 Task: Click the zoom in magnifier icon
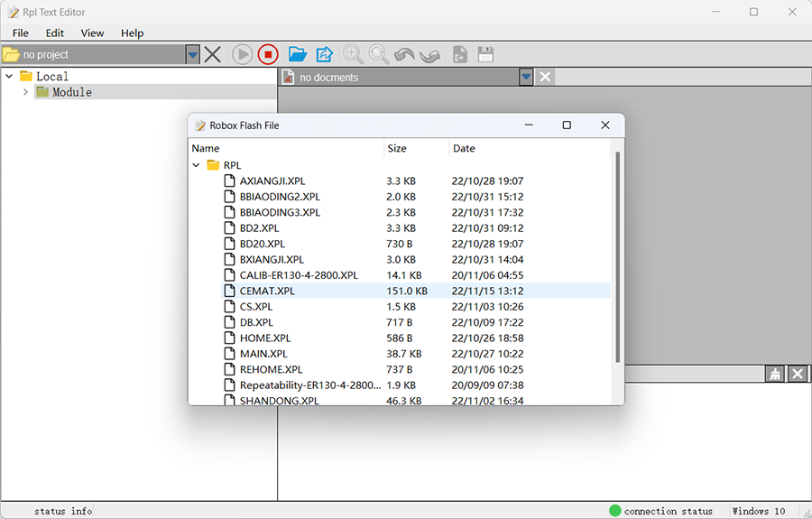353,54
